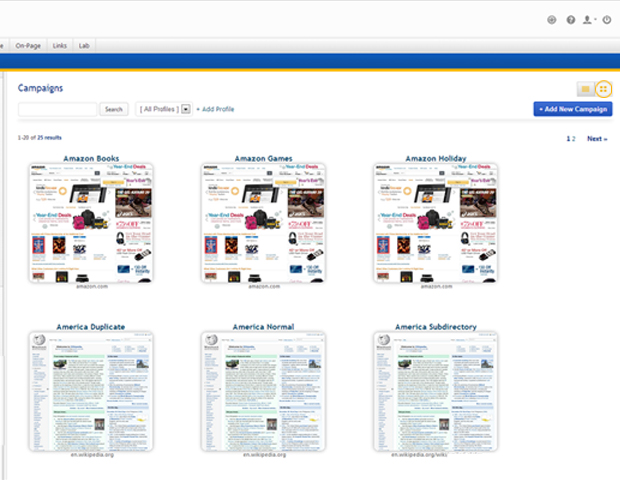Image resolution: width=620 pixels, height=480 pixels.
Task: Click the power logout icon
Action: (x=607, y=20)
